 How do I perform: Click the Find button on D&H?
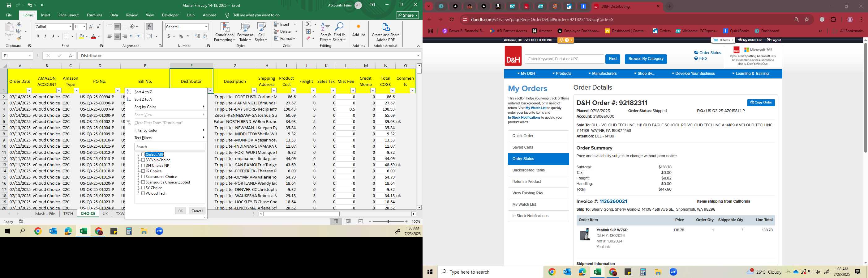pyautogui.click(x=612, y=59)
